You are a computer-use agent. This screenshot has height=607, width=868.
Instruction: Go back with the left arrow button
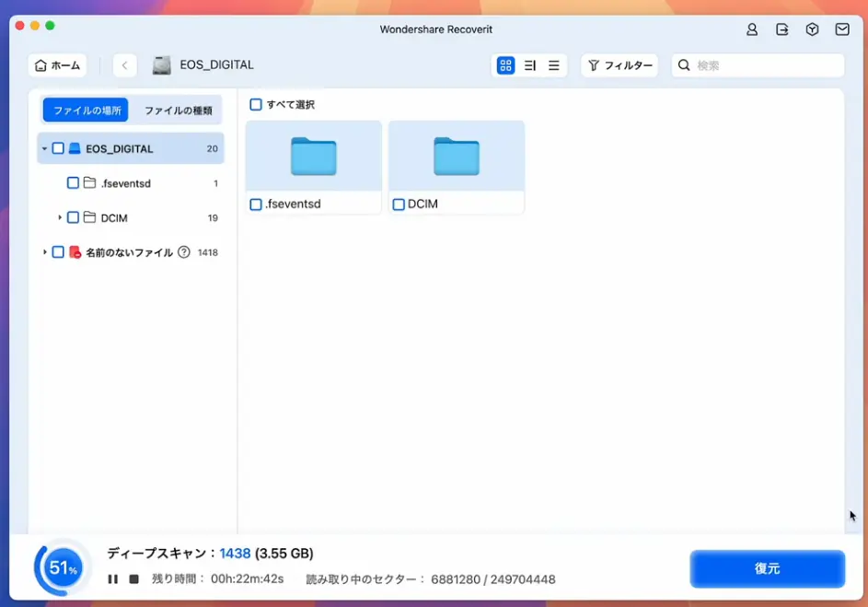click(124, 65)
